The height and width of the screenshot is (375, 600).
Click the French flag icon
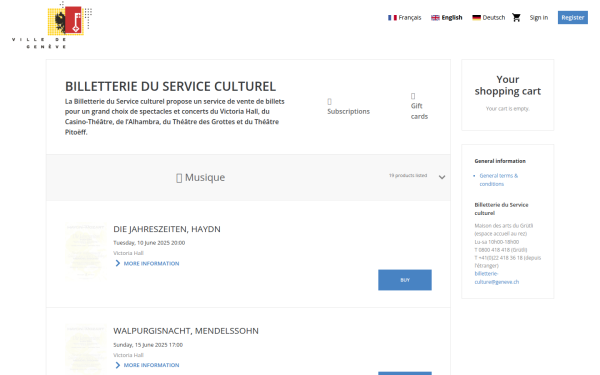392,18
